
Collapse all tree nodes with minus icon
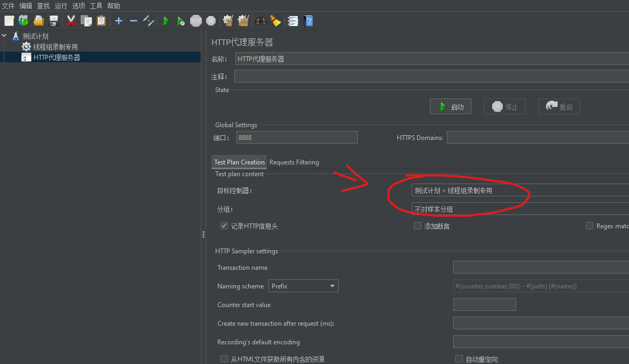(x=134, y=20)
